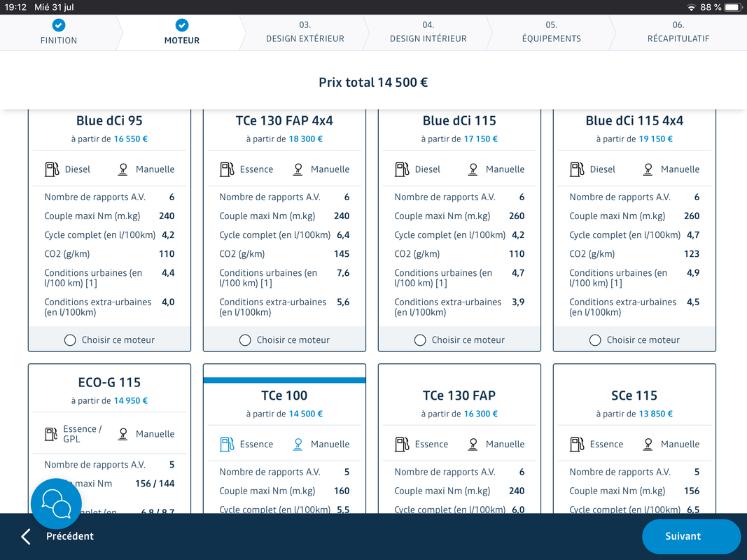The width and height of the screenshot is (747, 560).
Task: Tap the clock showing 19:12
Action: coord(15,7)
